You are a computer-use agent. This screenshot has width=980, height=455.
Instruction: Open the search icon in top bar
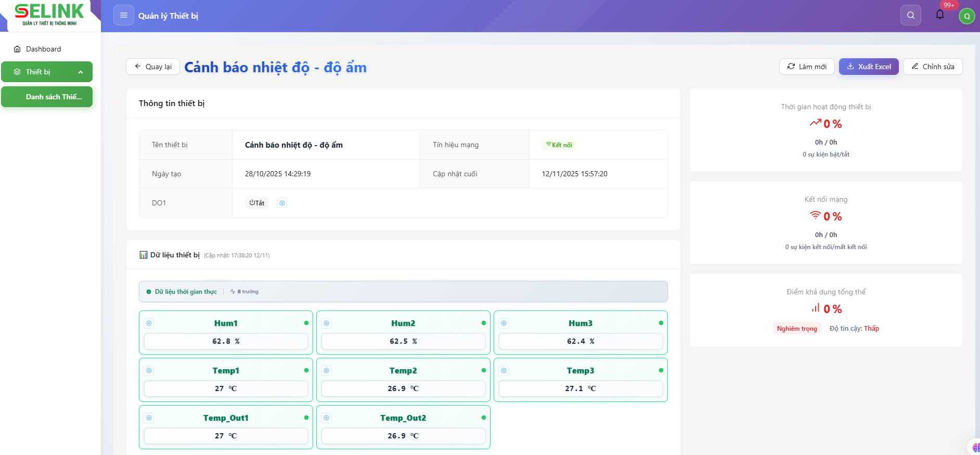910,16
